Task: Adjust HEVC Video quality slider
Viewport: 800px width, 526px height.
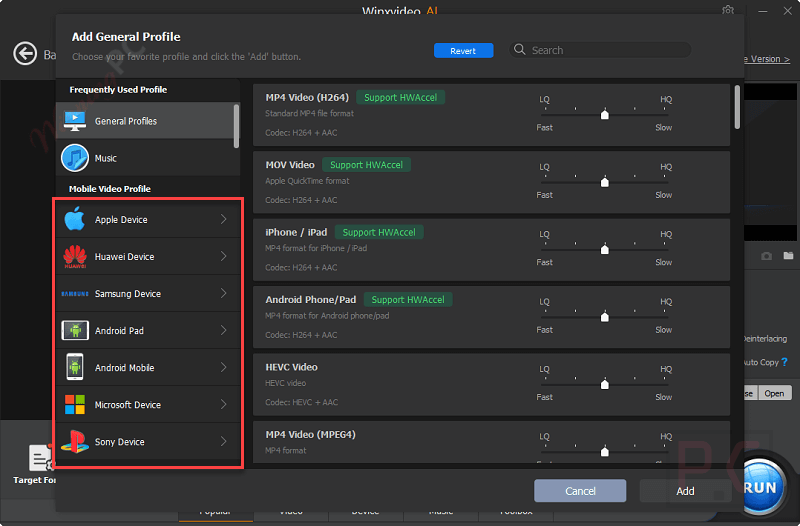Action: coord(605,383)
